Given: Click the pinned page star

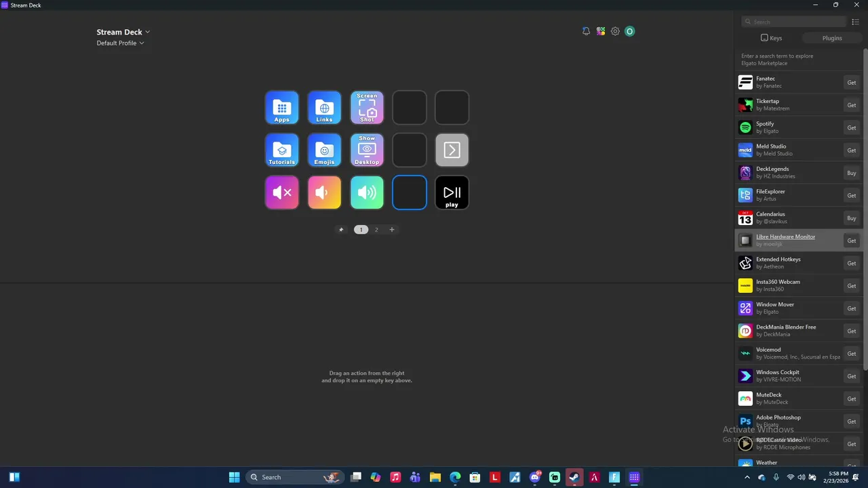Looking at the screenshot, I should 341,230.
